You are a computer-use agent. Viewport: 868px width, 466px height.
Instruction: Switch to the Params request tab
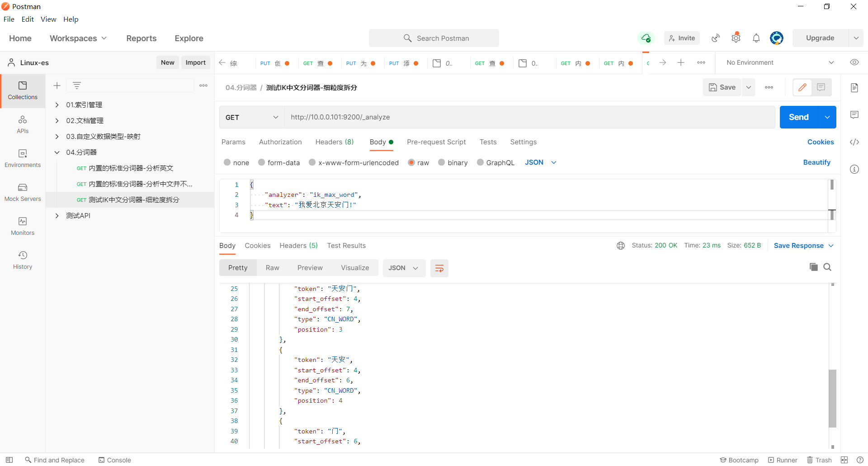(233, 142)
